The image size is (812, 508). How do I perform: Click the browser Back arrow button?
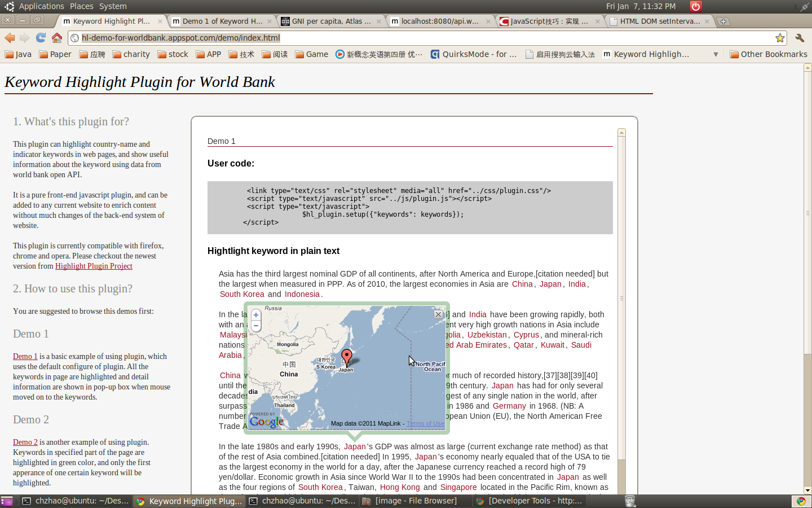point(10,38)
